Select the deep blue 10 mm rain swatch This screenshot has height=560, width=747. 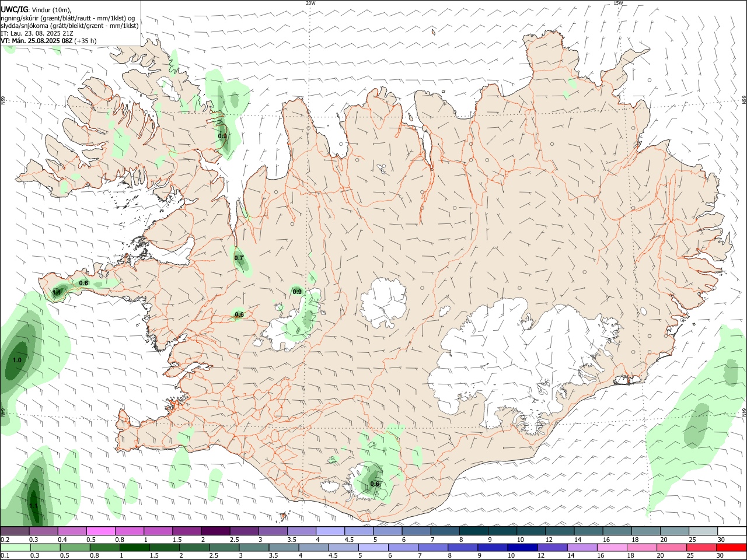[522, 547]
